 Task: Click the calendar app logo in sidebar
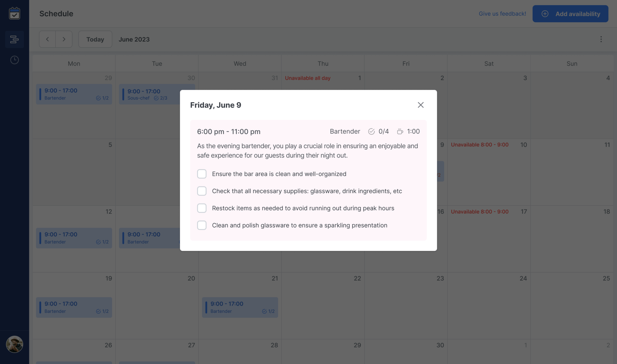(14, 14)
